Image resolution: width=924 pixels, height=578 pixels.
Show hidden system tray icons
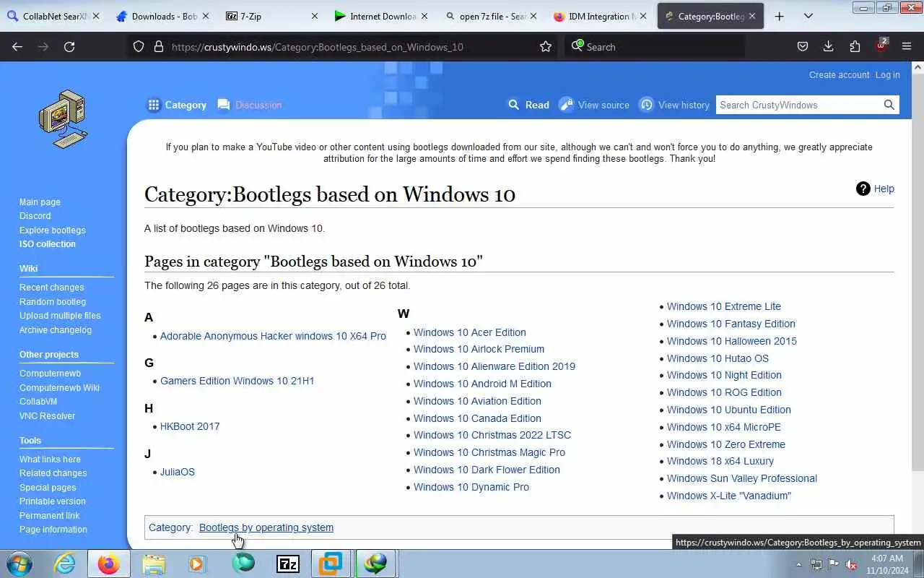pos(798,564)
